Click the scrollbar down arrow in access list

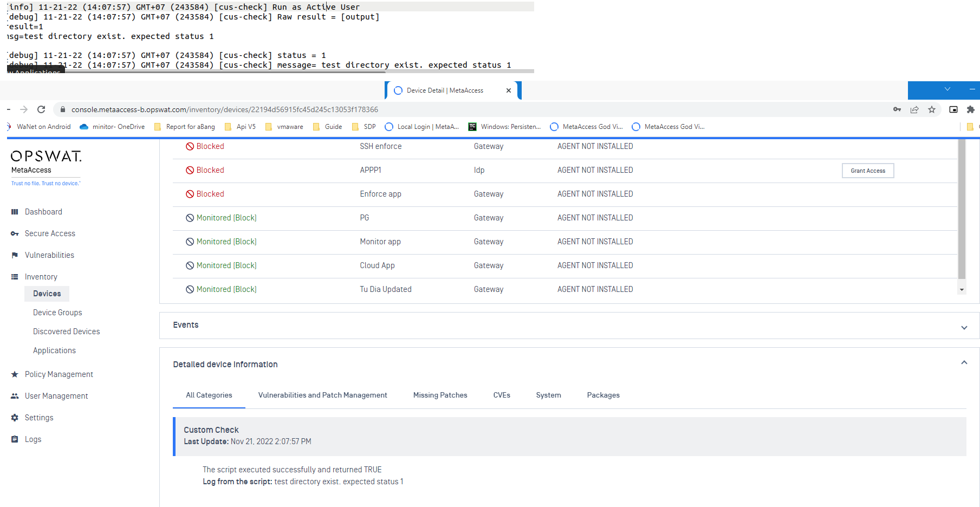(x=962, y=290)
